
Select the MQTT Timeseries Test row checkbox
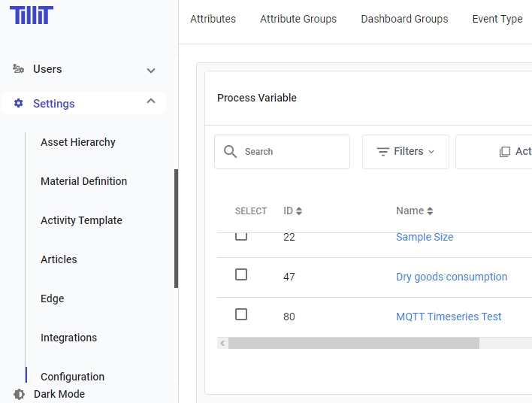[x=241, y=314]
